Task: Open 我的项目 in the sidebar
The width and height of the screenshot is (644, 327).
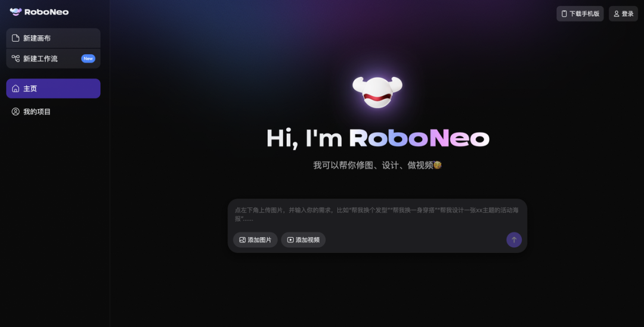Action: coord(37,111)
